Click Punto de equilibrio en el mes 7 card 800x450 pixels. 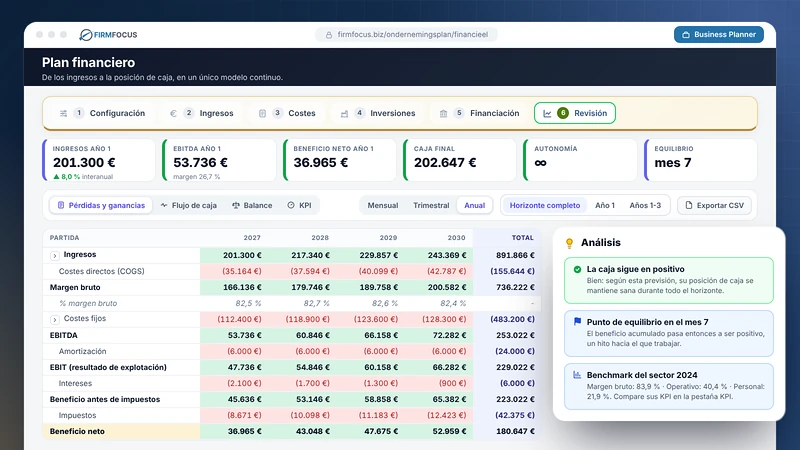pyautogui.click(x=669, y=333)
